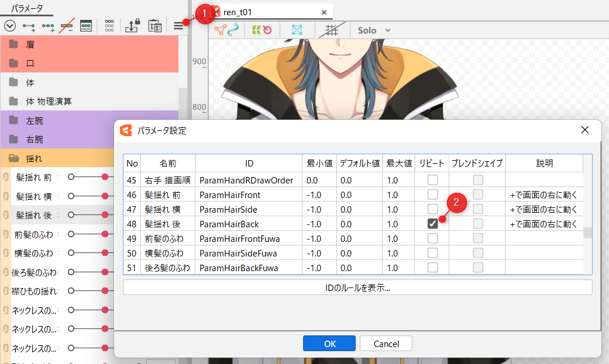Enable repeat for ParamHairFront row
This screenshot has width=609, height=364.
(432, 195)
